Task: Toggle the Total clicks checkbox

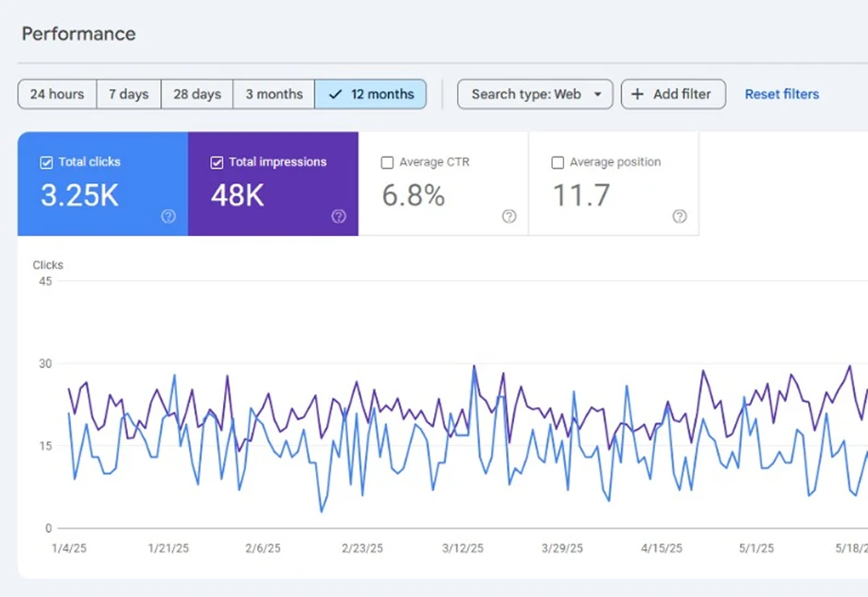Action: point(46,162)
